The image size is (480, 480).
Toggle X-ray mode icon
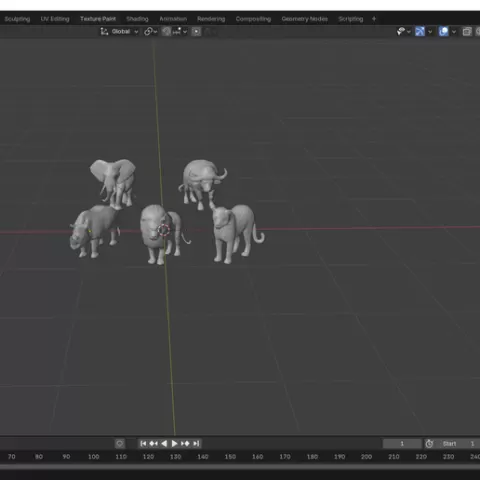(467, 32)
